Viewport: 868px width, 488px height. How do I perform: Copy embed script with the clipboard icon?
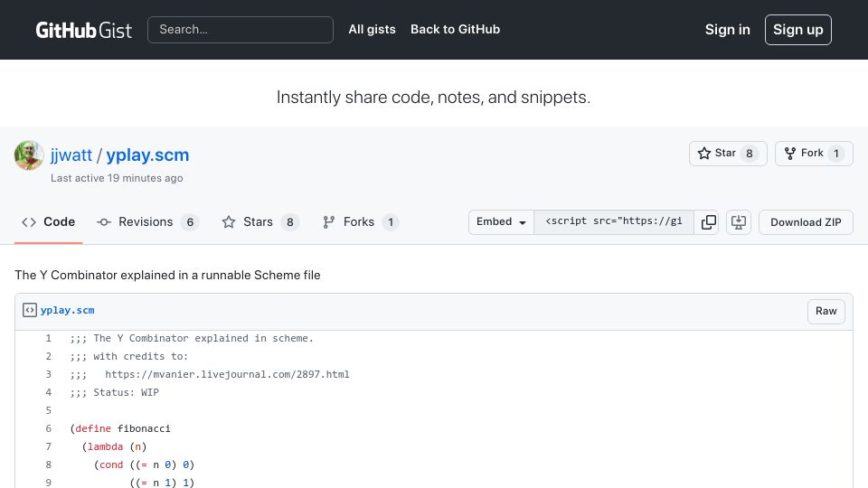tap(708, 222)
